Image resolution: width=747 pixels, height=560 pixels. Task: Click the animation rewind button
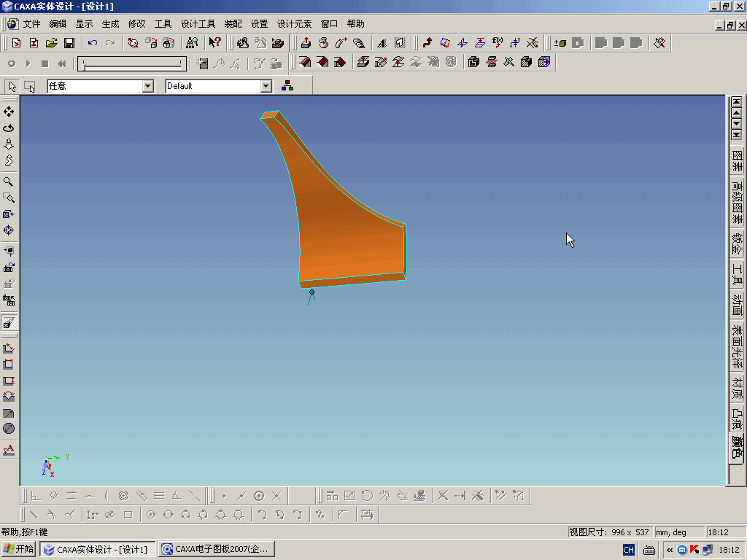coord(62,63)
